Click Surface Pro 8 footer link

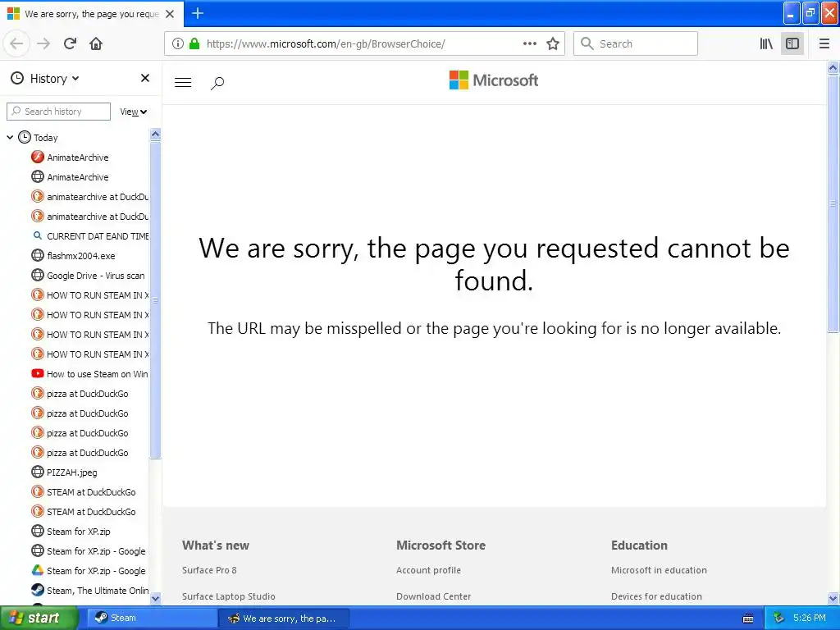click(x=209, y=570)
